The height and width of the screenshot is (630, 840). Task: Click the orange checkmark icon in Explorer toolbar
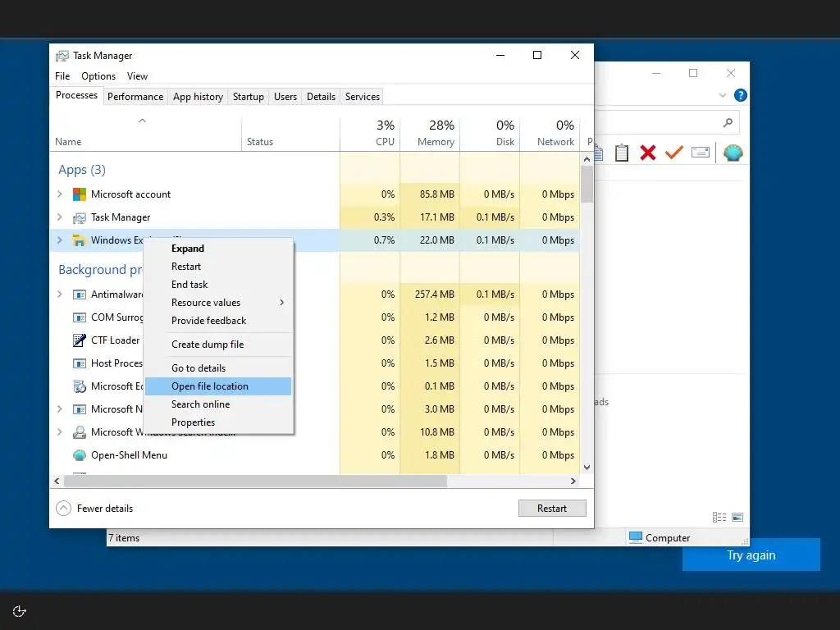[x=674, y=153]
